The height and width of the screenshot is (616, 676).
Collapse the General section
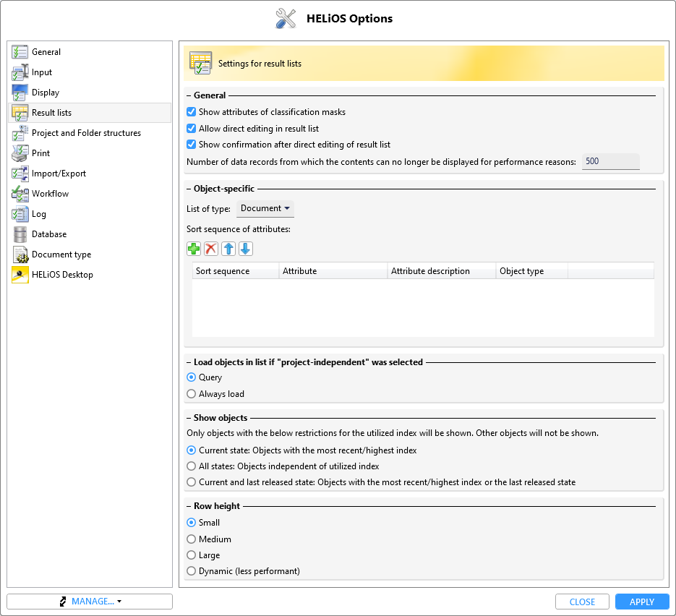point(189,95)
